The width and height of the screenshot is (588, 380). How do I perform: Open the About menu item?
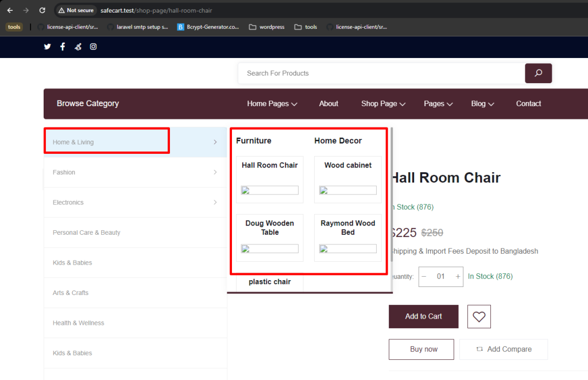(x=328, y=104)
